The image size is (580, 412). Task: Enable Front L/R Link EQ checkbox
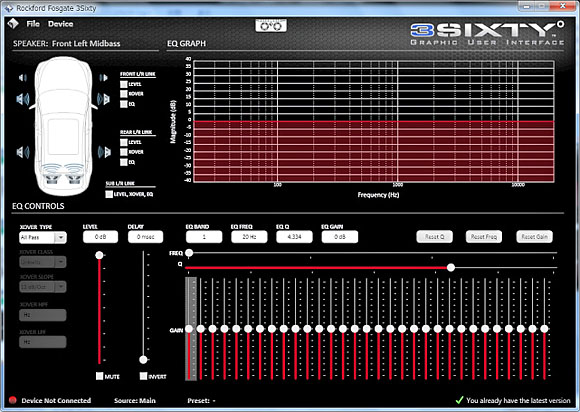(x=124, y=104)
